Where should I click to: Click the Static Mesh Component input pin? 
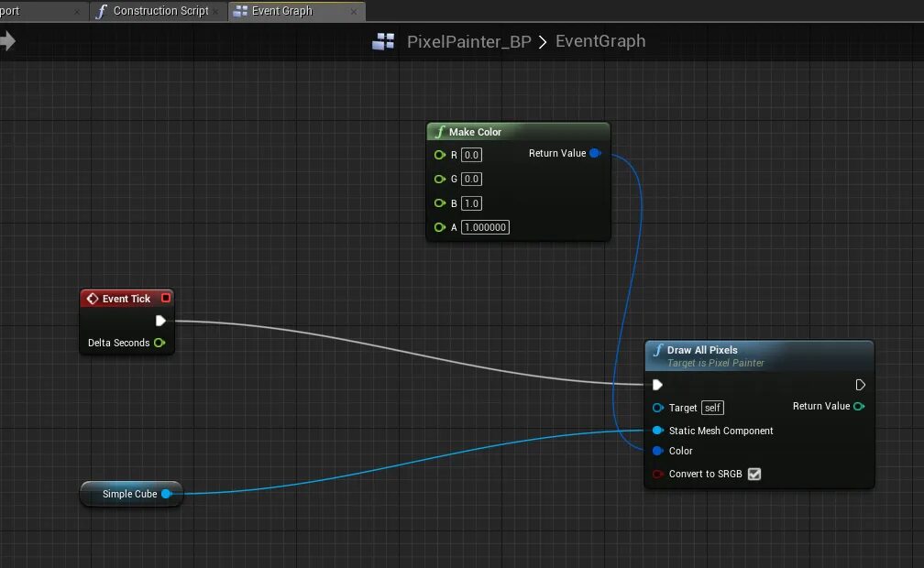(658, 431)
